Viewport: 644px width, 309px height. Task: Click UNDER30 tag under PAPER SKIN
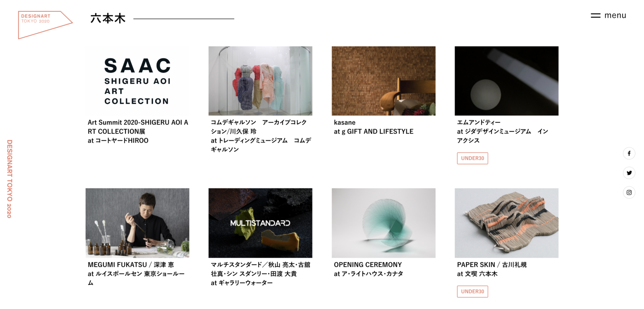[x=472, y=291]
